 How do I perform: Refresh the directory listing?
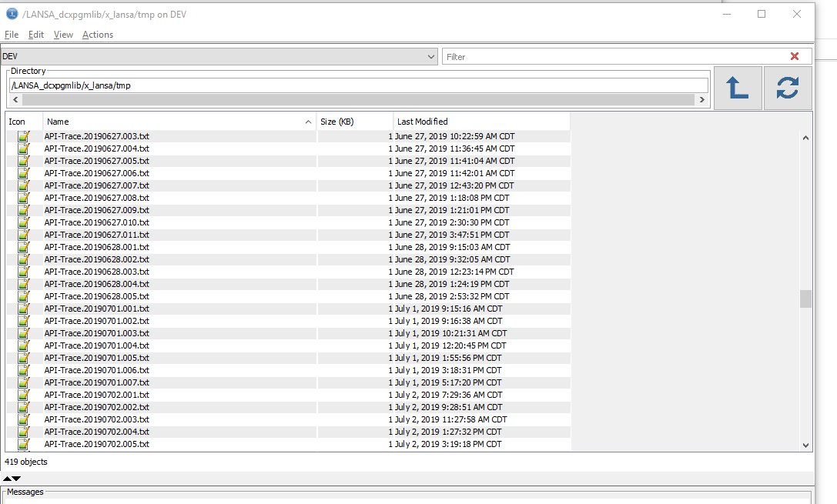tap(788, 88)
